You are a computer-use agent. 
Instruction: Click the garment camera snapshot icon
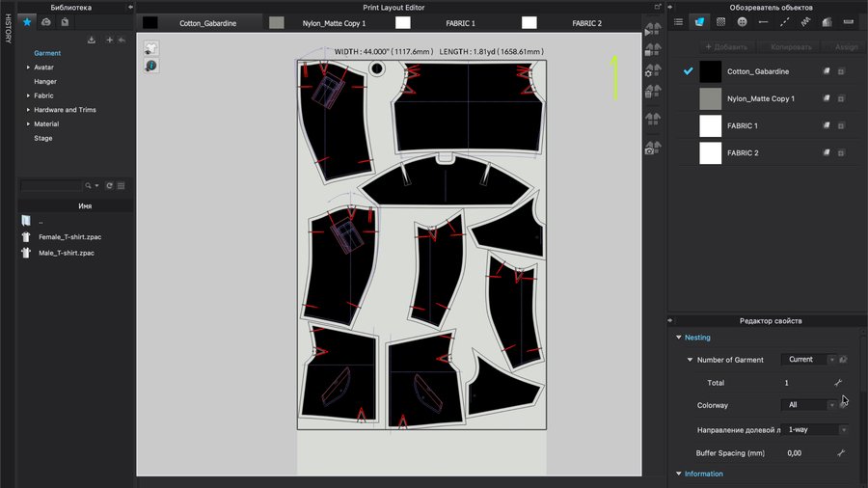[x=653, y=148]
